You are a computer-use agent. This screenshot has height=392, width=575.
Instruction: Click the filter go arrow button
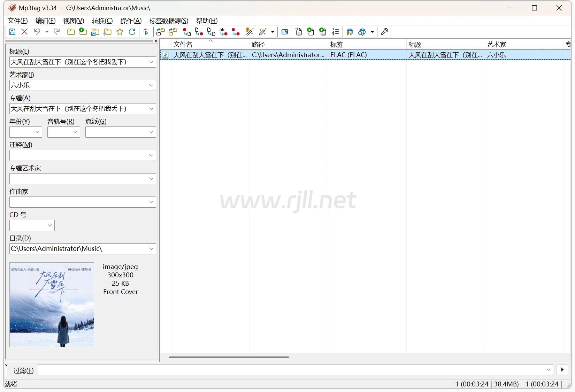(562, 370)
